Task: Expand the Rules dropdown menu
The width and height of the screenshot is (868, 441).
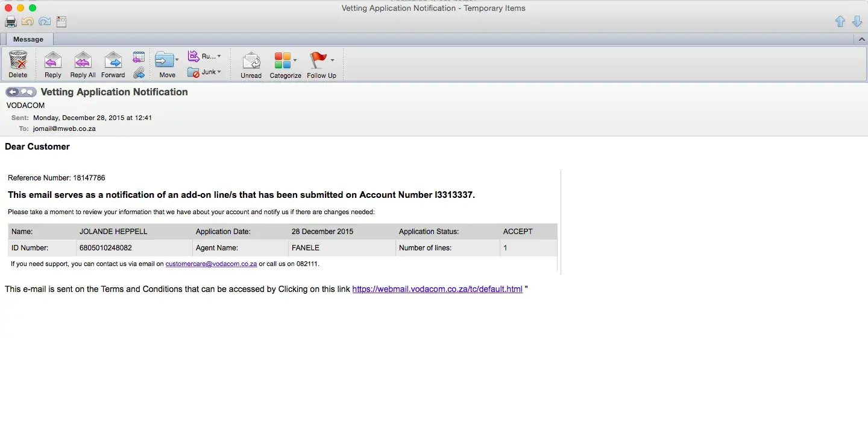Action: 218,56
